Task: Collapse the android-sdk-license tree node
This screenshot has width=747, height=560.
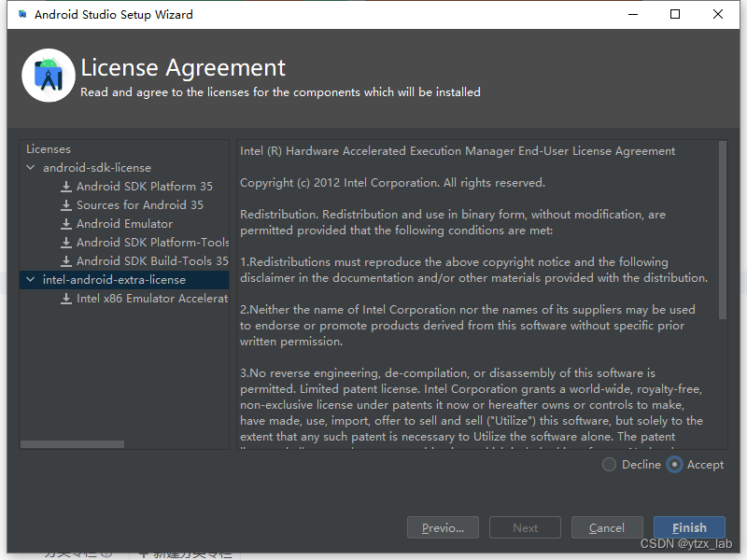Action: pos(30,167)
